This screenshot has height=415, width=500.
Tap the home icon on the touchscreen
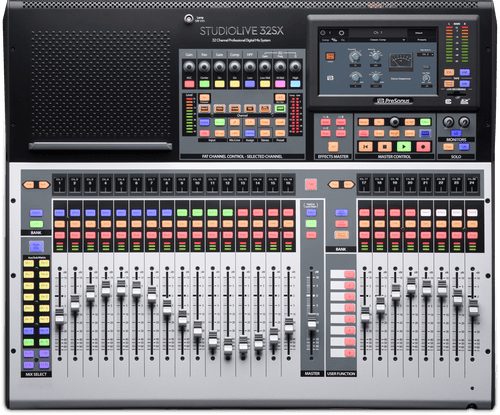pos(323,33)
